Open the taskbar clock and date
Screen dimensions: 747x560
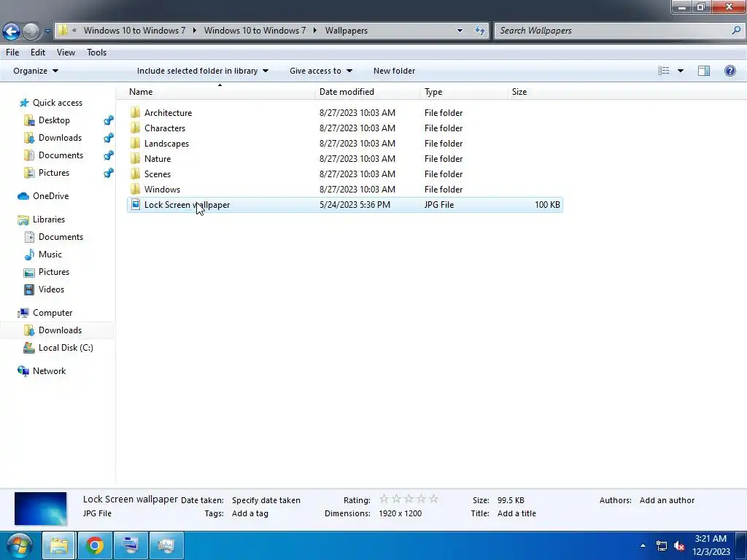[711, 545]
